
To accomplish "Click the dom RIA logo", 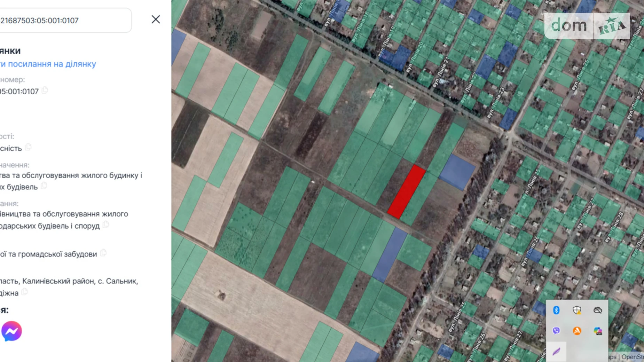I will click(587, 26).
